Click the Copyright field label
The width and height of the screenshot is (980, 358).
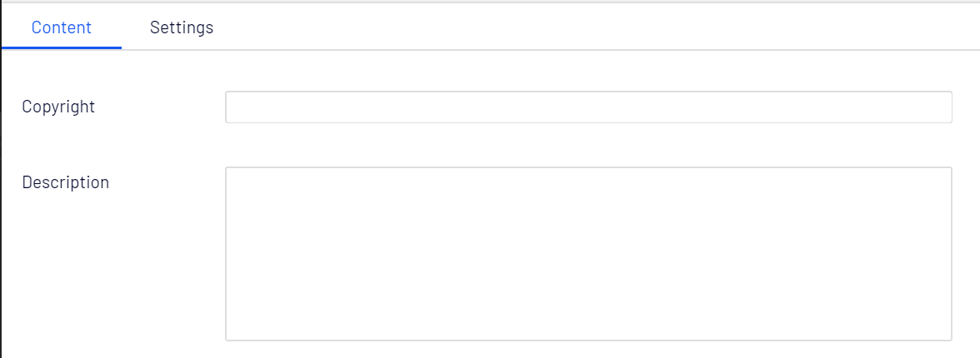58,107
